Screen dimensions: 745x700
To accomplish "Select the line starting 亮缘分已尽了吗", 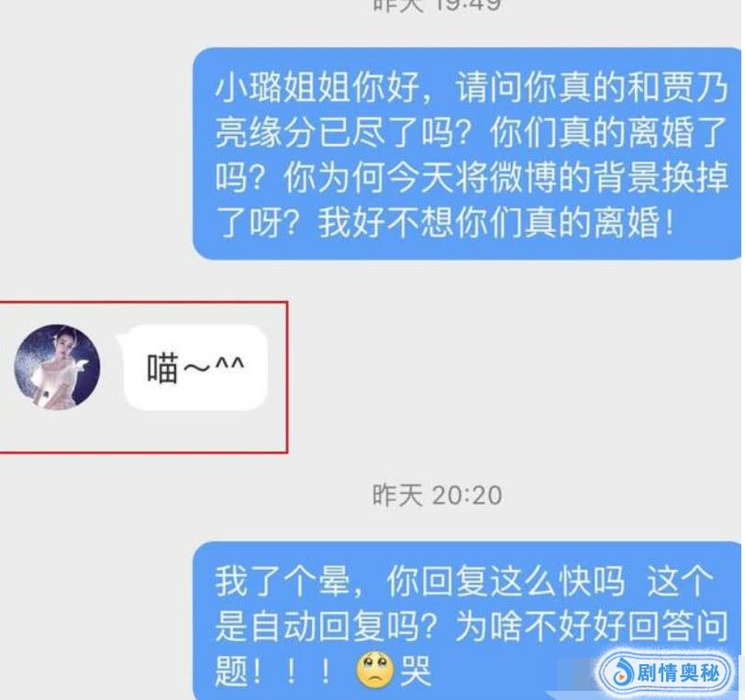I will 471,132.
